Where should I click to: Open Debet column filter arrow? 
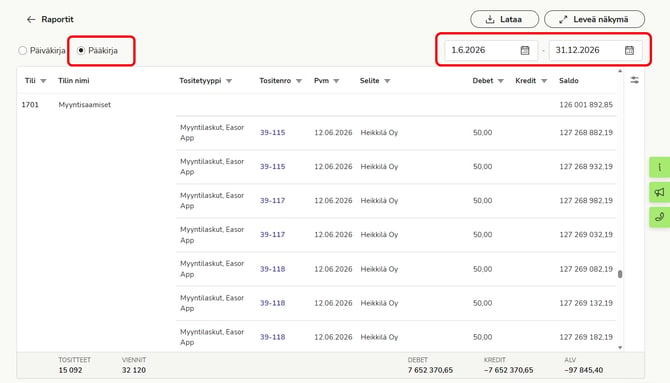pos(501,81)
